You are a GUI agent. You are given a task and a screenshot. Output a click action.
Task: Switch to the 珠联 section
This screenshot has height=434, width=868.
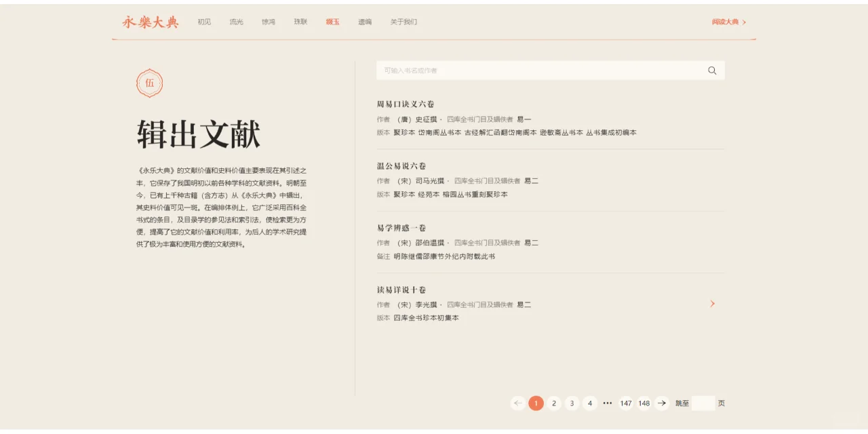point(300,22)
